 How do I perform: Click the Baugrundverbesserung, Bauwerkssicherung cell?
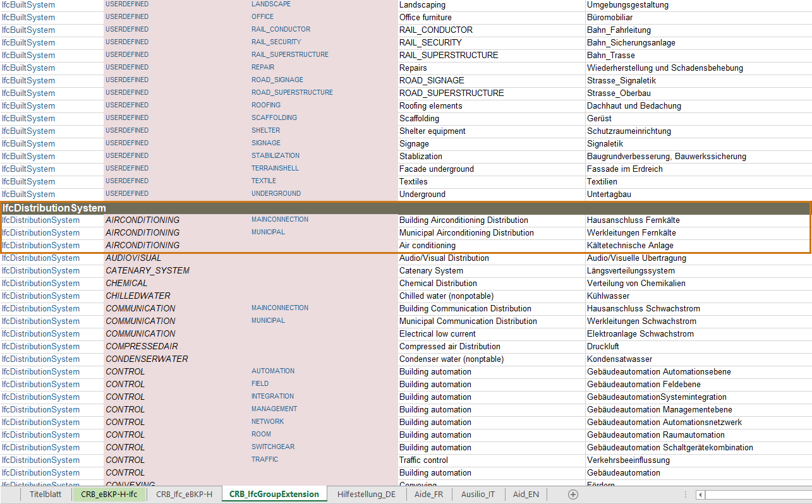(x=698, y=156)
